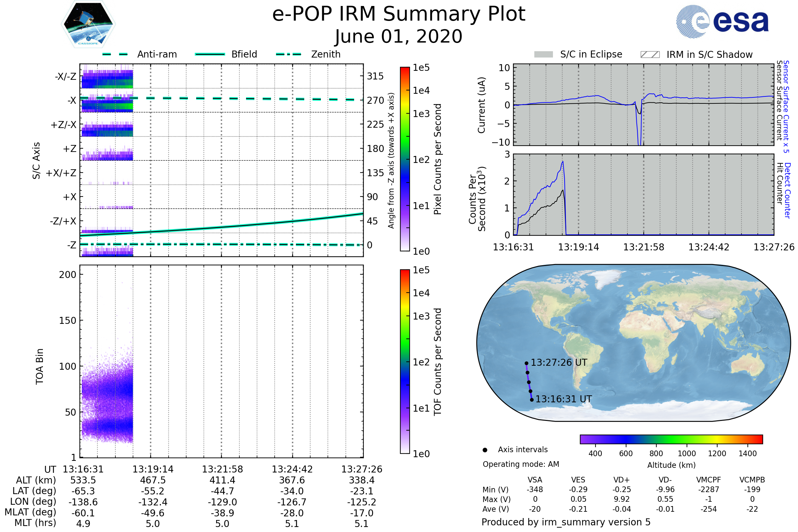
Task: Click the Altitude (km) horizontal colorbar
Action: [x=671, y=439]
